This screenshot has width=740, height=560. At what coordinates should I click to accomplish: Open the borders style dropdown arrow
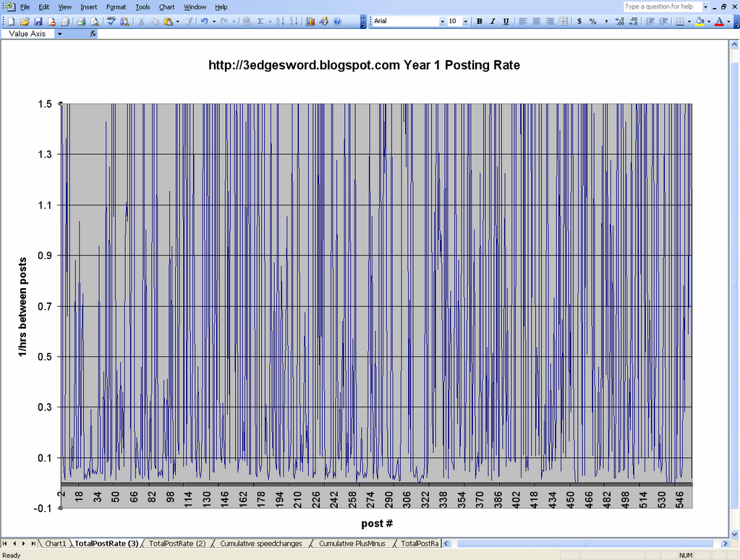click(x=689, y=21)
